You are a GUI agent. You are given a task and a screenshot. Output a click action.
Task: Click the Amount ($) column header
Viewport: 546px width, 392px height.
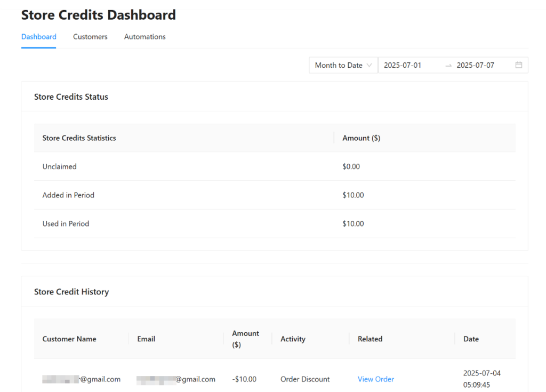coord(246,339)
